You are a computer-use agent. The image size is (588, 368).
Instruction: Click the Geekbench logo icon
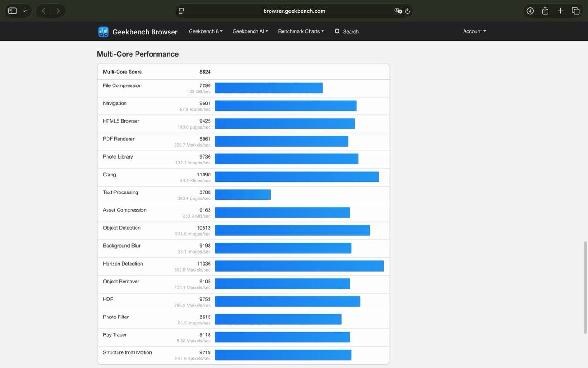coord(103,32)
